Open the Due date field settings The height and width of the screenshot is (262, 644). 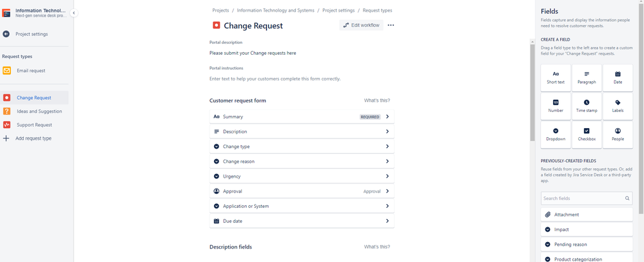point(302,221)
